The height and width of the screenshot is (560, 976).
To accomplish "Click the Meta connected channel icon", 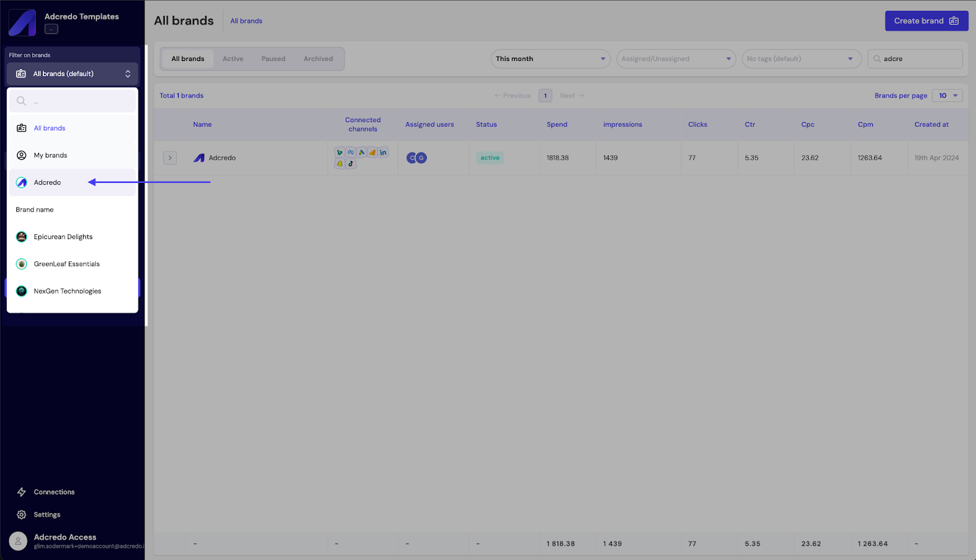I will pyautogui.click(x=351, y=153).
